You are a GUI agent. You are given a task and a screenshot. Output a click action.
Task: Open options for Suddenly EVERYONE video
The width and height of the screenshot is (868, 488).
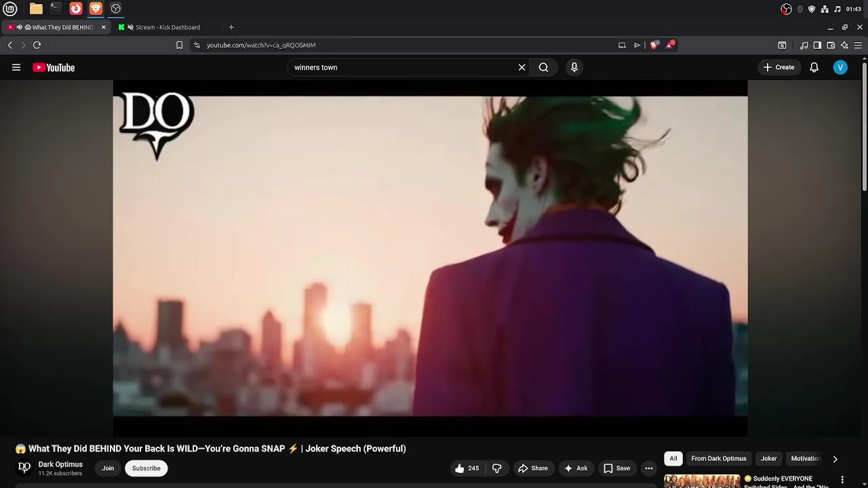click(842, 480)
